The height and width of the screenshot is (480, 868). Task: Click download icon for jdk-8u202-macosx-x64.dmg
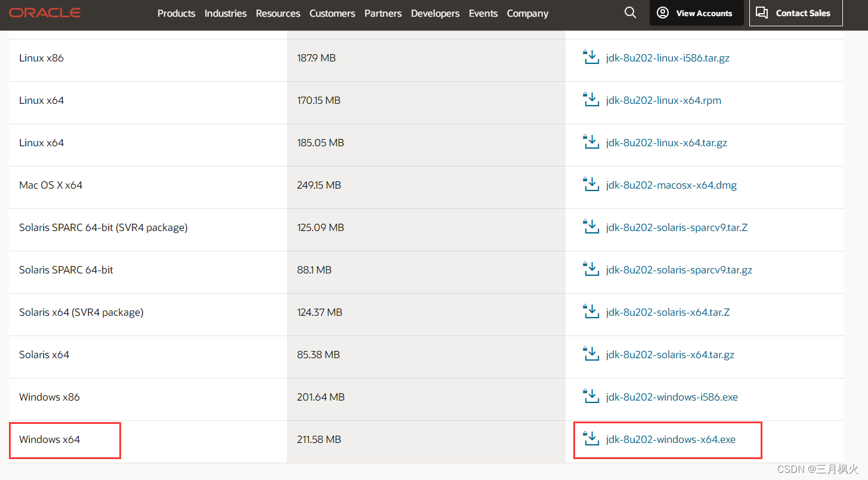[591, 184]
